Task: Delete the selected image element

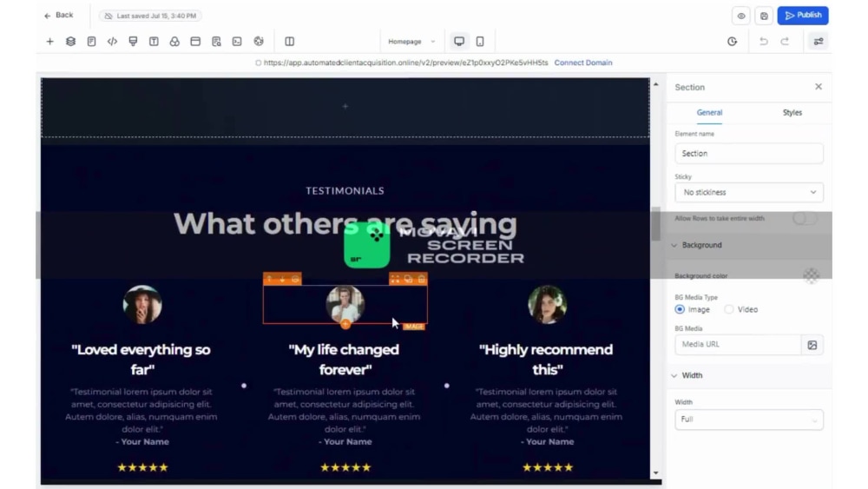Action: 421,279
